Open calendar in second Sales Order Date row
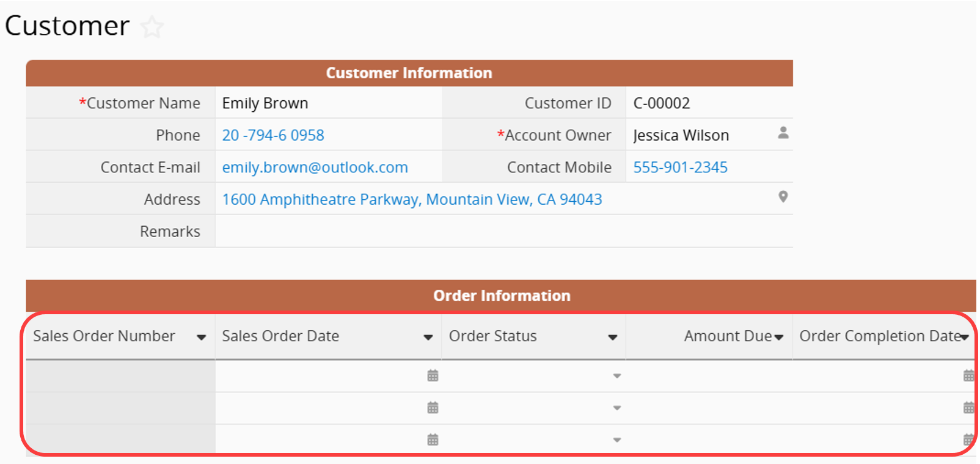Image resolution: width=980 pixels, height=464 pixels. click(433, 407)
